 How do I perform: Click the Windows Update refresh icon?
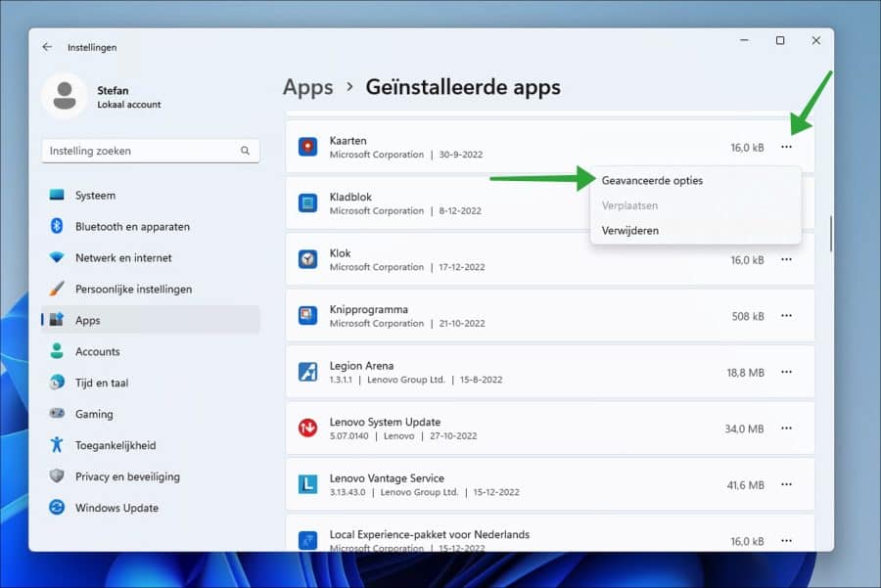pos(57,507)
